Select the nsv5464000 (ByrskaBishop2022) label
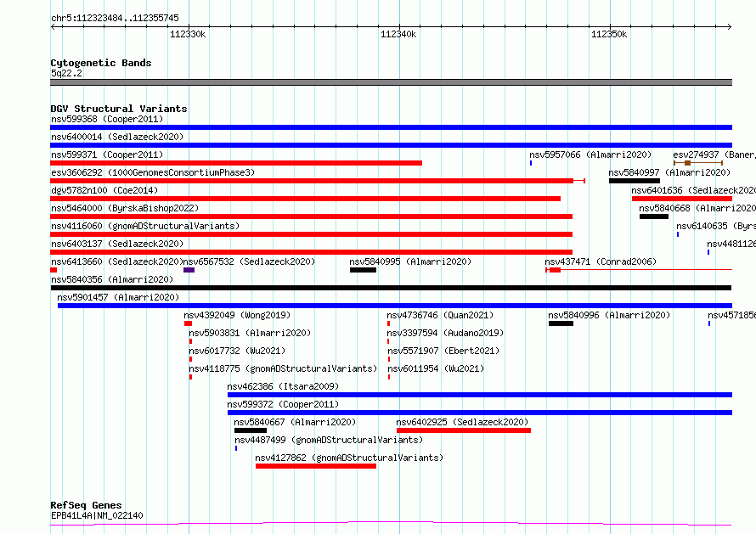Screen dimensions: 756x534 pyautogui.click(x=125, y=208)
